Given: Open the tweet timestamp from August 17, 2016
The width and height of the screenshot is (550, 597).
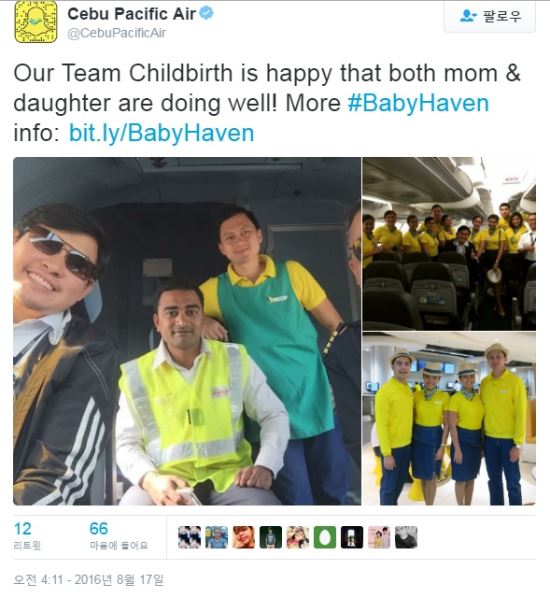Looking at the screenshot, I should pos(88,579).
